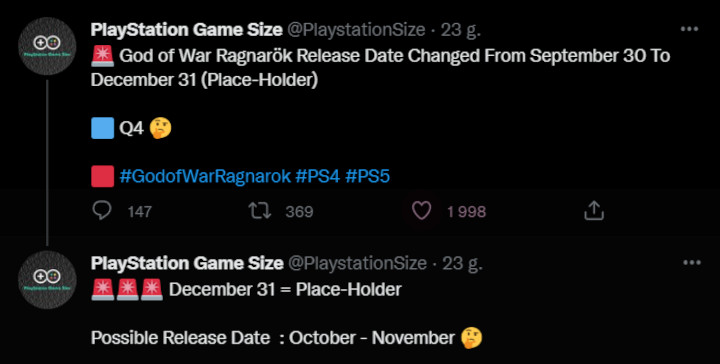720x364 pixels.
Task: Retweet the God of War Ragnarök tweet
Action: pyautogui.click(x=260, y=211)
